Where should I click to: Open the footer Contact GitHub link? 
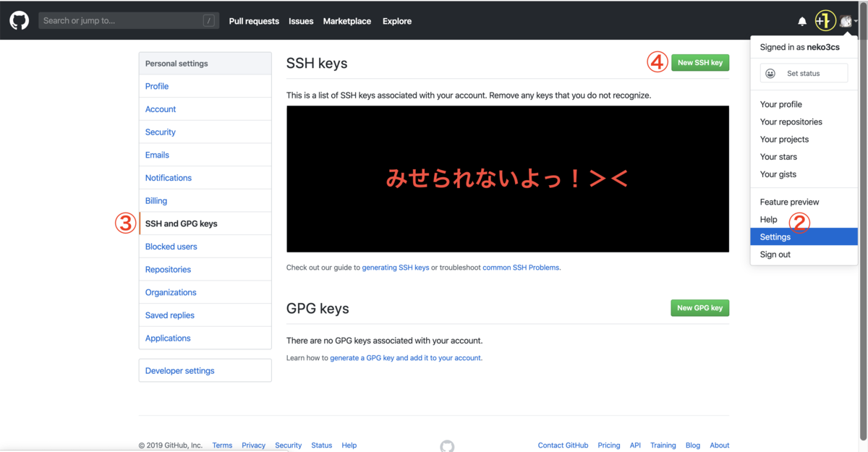point(563,445)
